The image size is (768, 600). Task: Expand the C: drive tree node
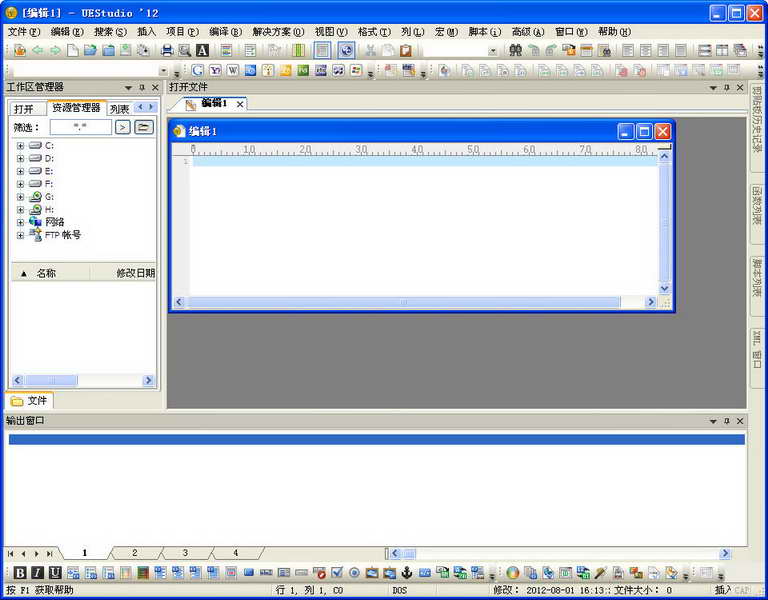[x=20, y=145]
